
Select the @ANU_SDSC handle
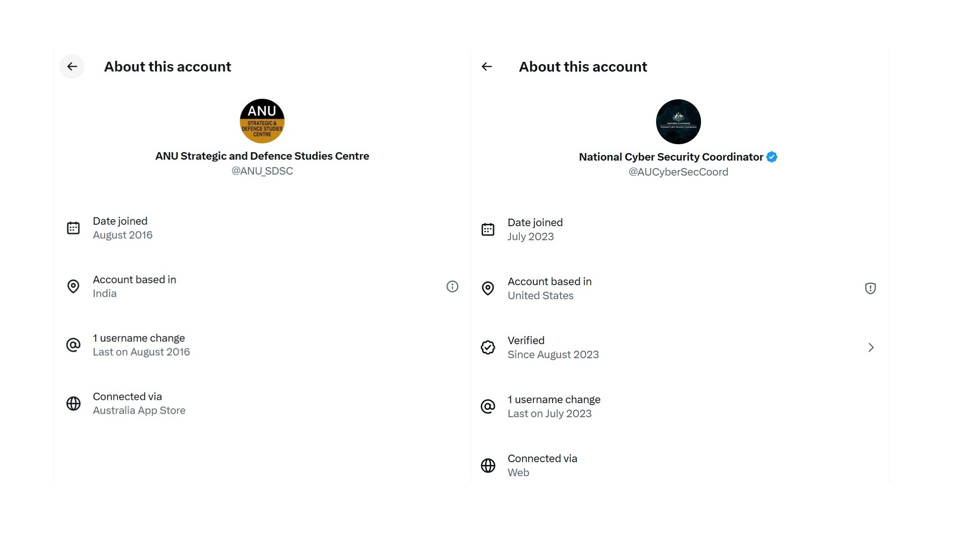tap(261, 170)
